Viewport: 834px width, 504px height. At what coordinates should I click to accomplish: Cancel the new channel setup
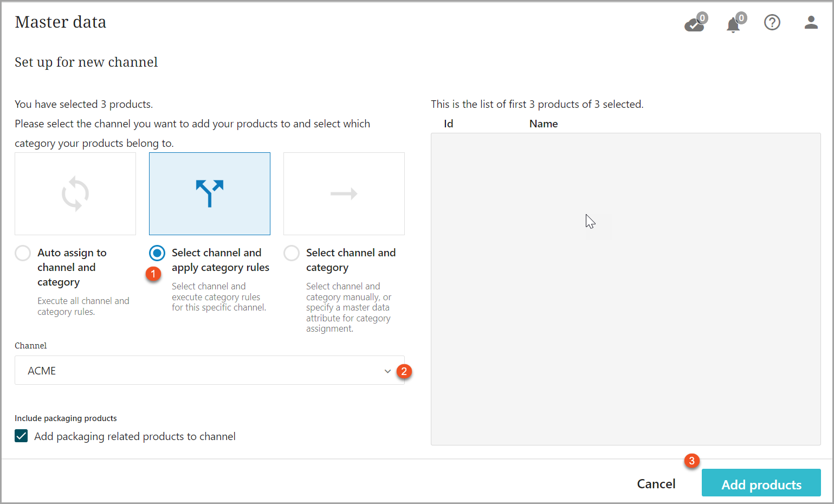656,483
